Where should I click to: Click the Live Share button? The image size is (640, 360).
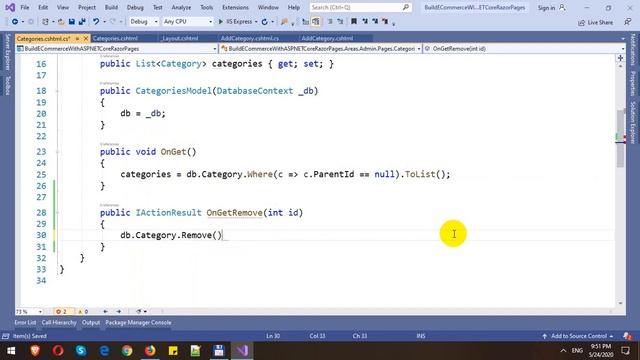point(596,22)
